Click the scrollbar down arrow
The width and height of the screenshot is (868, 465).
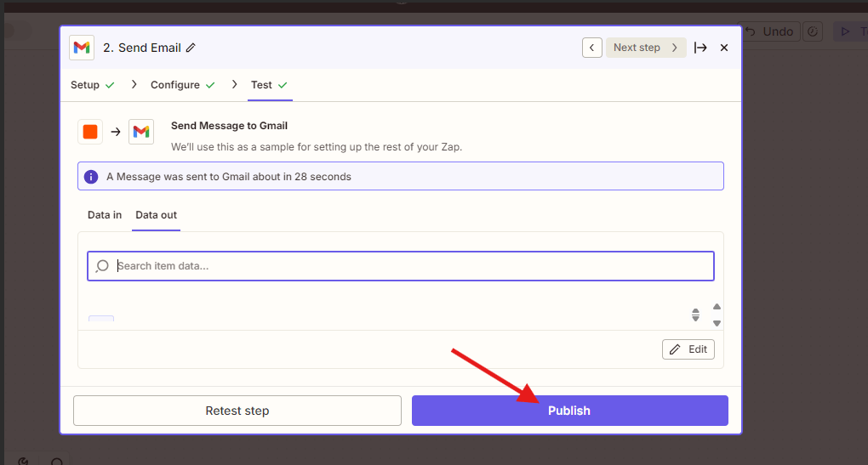click(717, 323)
